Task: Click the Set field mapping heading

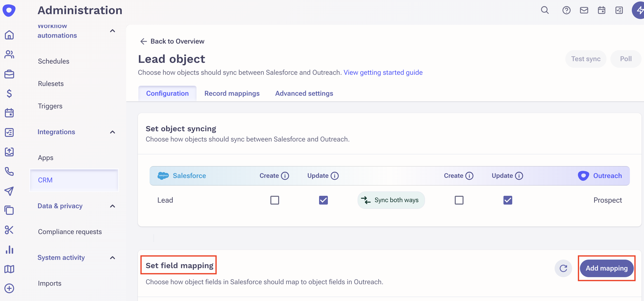Action: [x=179, y=265]
